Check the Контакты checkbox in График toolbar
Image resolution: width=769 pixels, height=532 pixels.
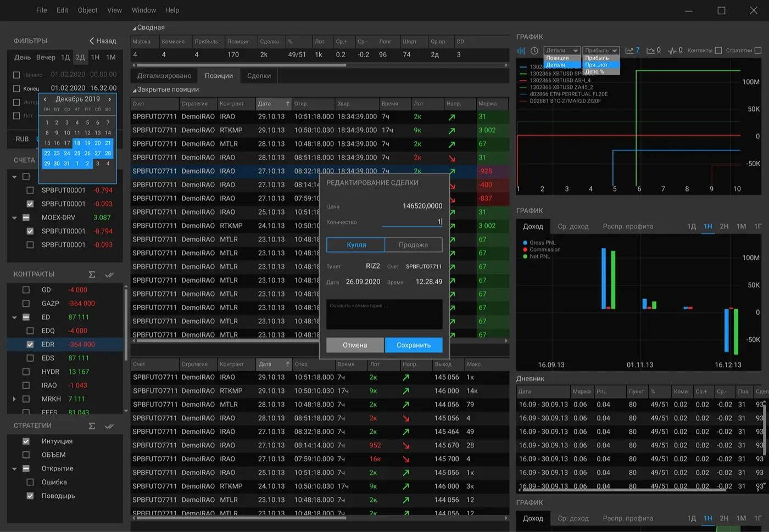tap(718, 51)
